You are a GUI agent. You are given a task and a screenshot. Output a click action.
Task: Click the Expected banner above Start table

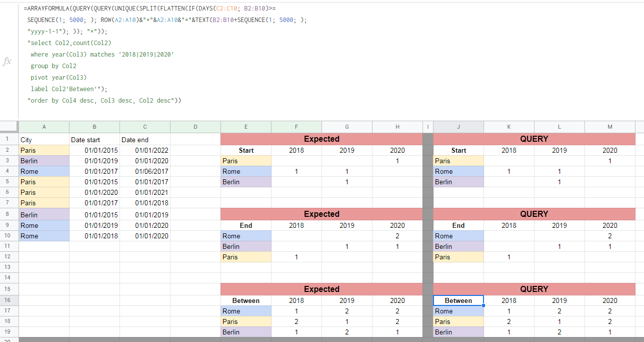(x=321, y=139)
